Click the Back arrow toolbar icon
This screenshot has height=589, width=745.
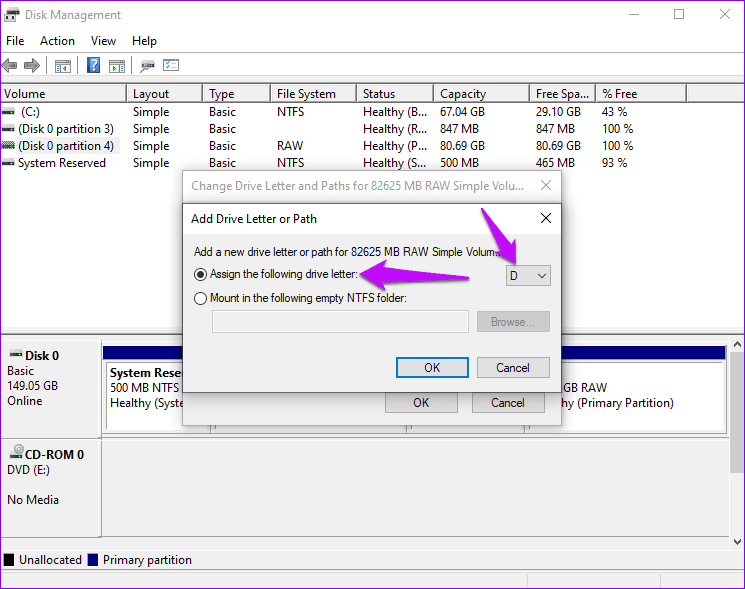[x=10, y=66]
